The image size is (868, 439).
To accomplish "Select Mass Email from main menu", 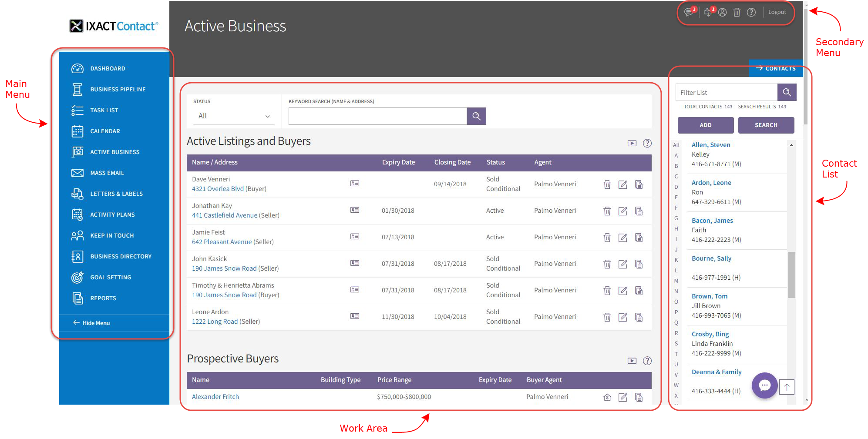I will pos(107,173).
